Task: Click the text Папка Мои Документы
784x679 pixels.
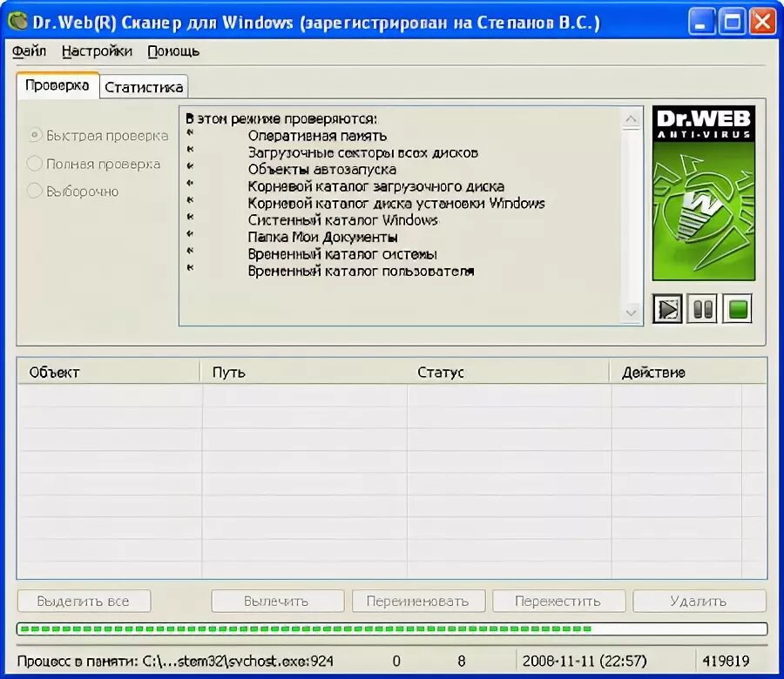Action: pos(323,238)
